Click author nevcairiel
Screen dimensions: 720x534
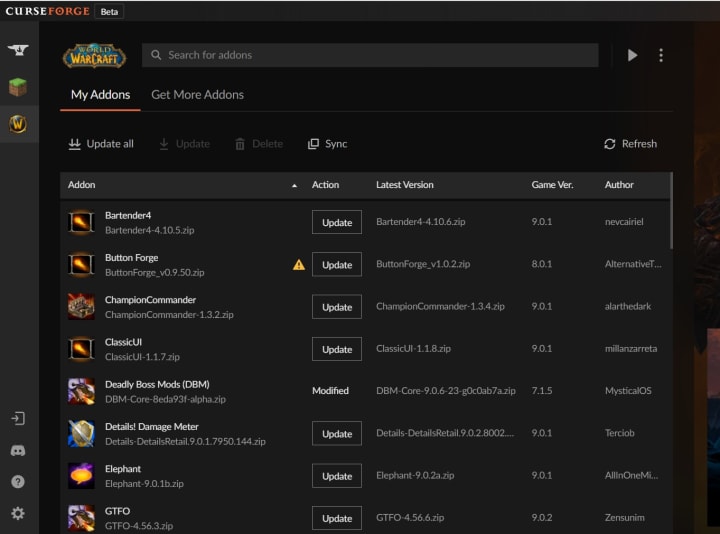[x=624, y=222]
